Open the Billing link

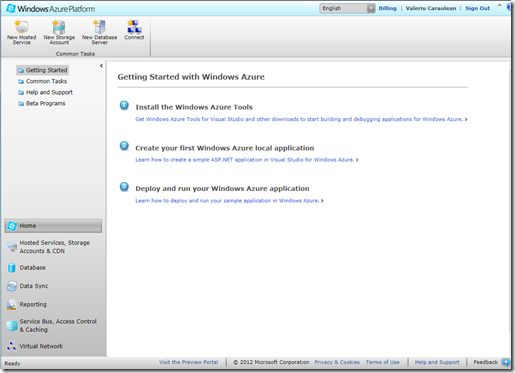click(387, 8)
